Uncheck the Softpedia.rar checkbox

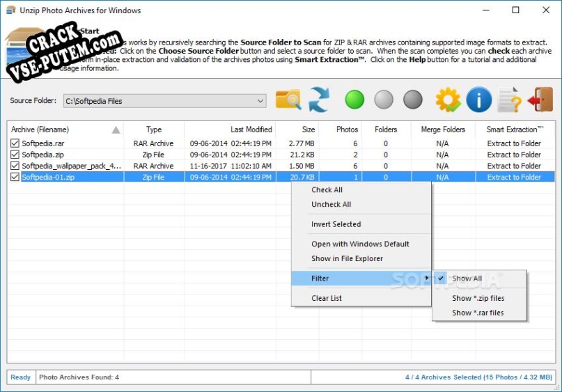15,143
